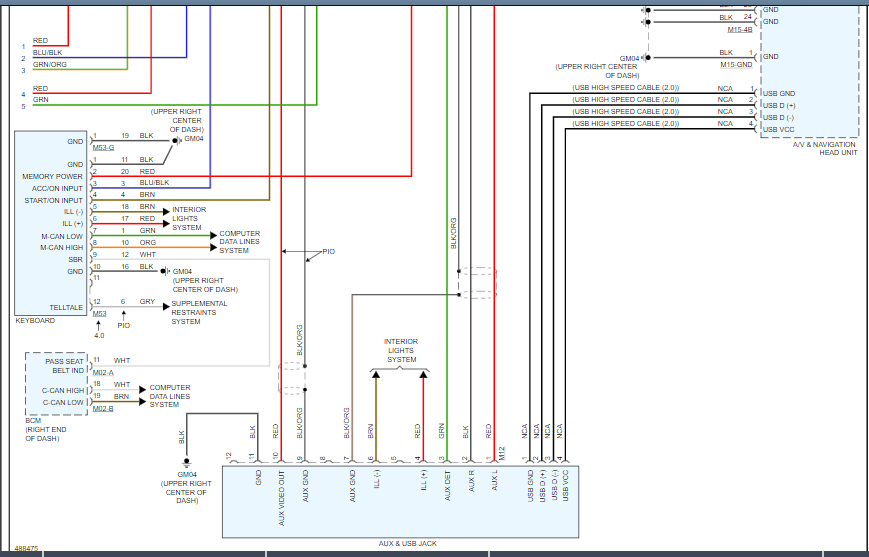Open the M02-A connector link
869x557 pixels.
point(103,372)
